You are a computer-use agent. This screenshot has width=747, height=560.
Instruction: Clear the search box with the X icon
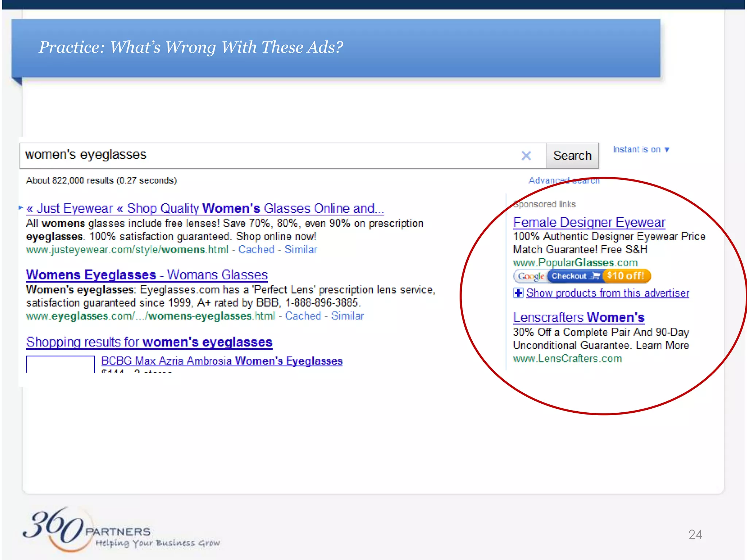[x=526, y=156]
